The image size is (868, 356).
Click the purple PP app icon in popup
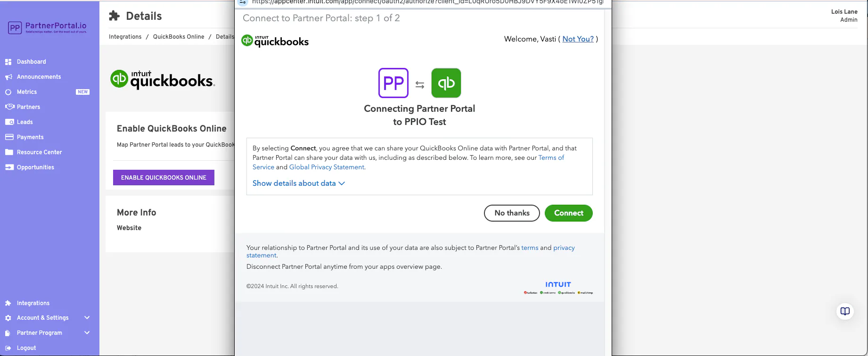[393, 83]
